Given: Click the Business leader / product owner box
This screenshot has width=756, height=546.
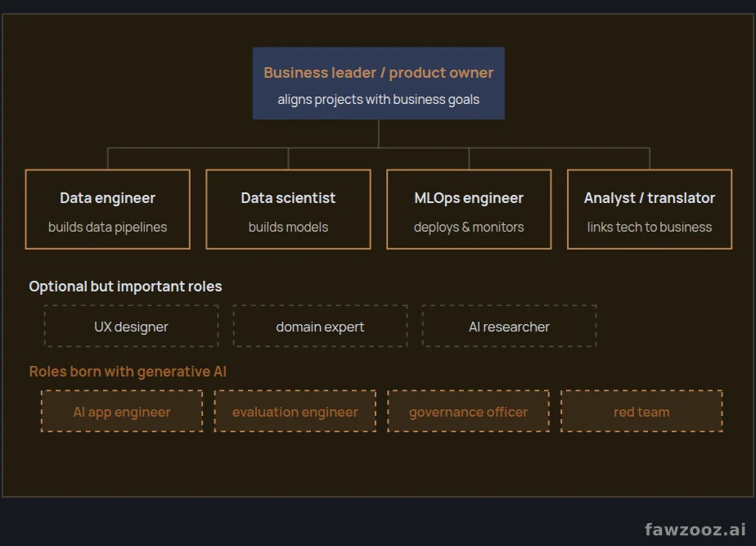Looking at the screenshot, I should [379, 83].
